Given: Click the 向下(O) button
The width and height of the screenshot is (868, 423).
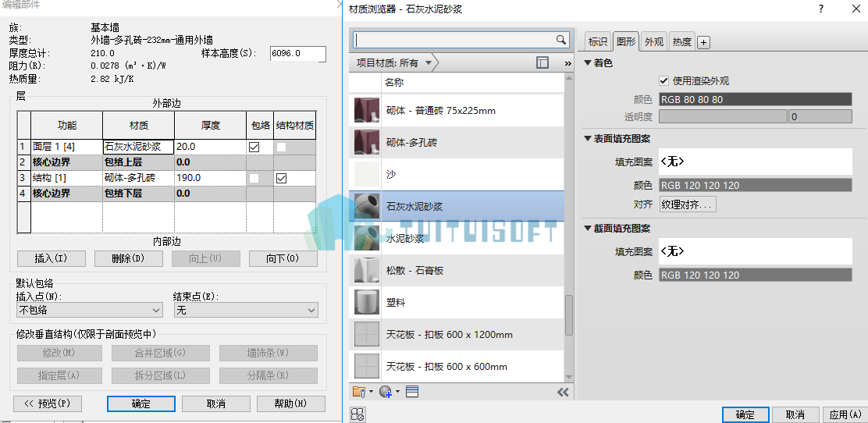Looking at the screenshot, I should click(x=283, y=258).
